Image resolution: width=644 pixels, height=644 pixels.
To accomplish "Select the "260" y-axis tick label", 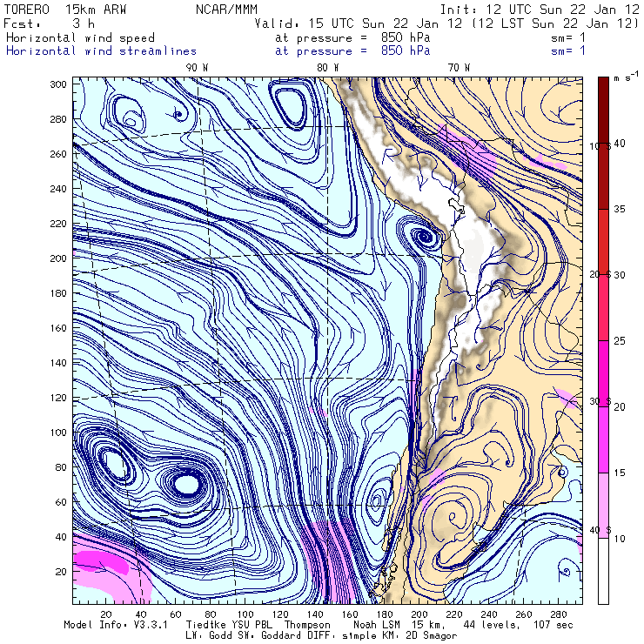I will coord(58,154).
